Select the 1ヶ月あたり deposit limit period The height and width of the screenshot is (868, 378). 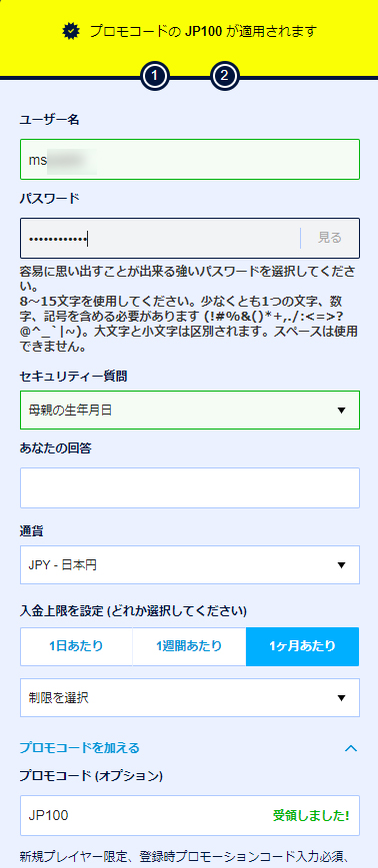coord(303,646)
